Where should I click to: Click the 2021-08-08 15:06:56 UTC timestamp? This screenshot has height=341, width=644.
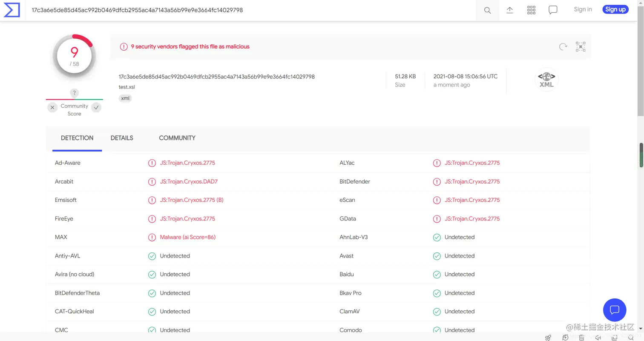click(466, 77)
